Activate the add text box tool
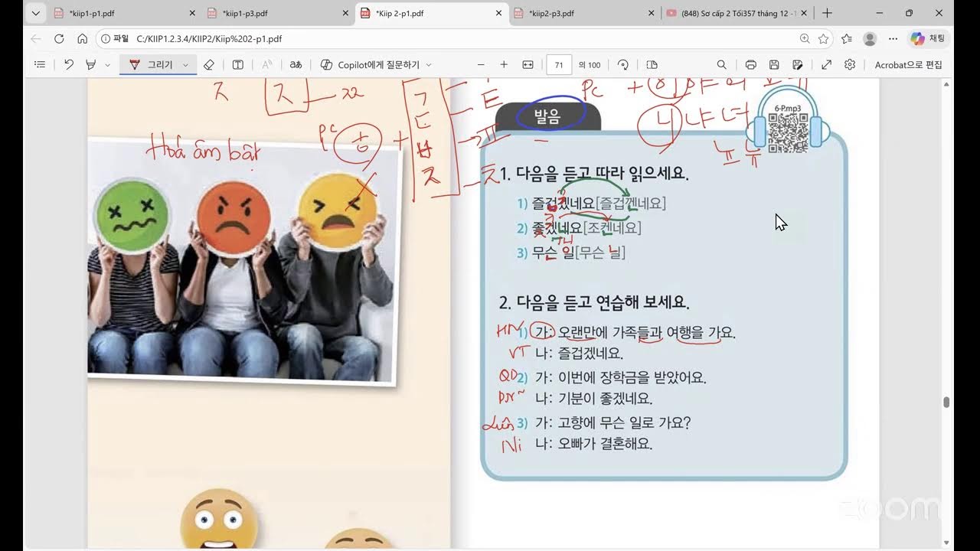The image size is (980, 551). (238, 65)
